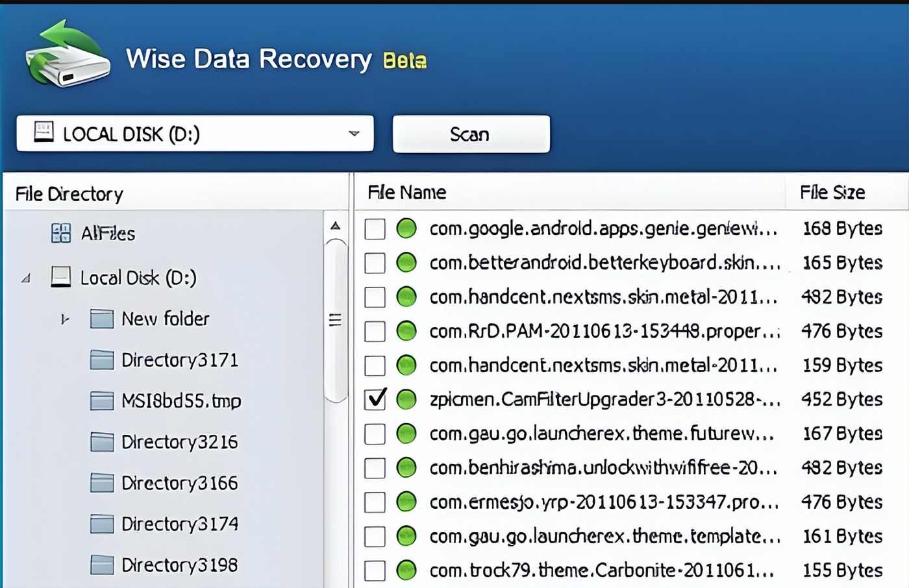Click the Wise Data Recovery logo icon
The width and height of the screenshot is (909, 588).
[68, 53]
